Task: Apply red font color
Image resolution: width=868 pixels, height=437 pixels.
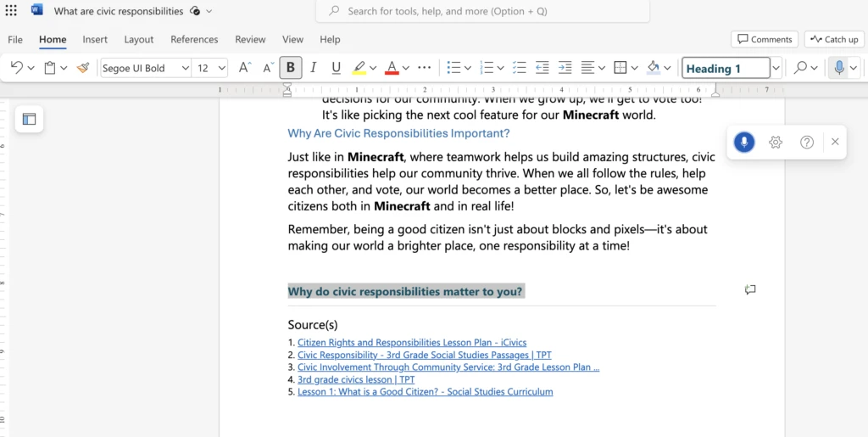Action: [392, 68]
